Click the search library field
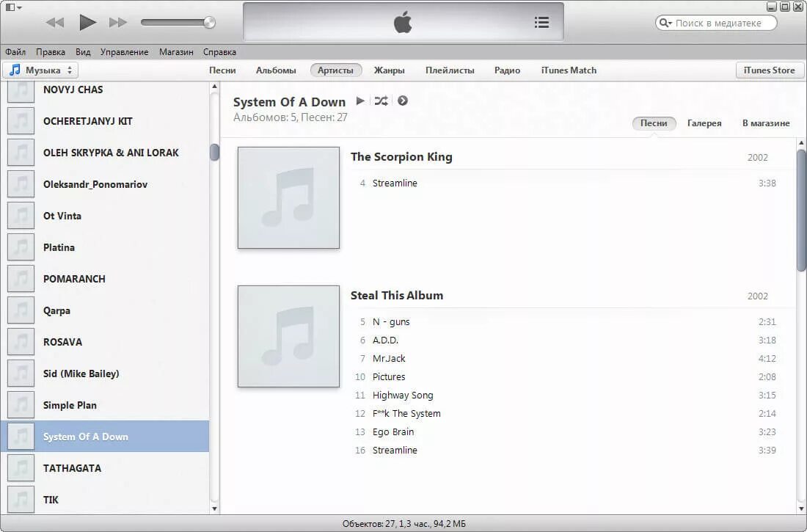Viewport: 807px width, 532px height. pos(717,23)
